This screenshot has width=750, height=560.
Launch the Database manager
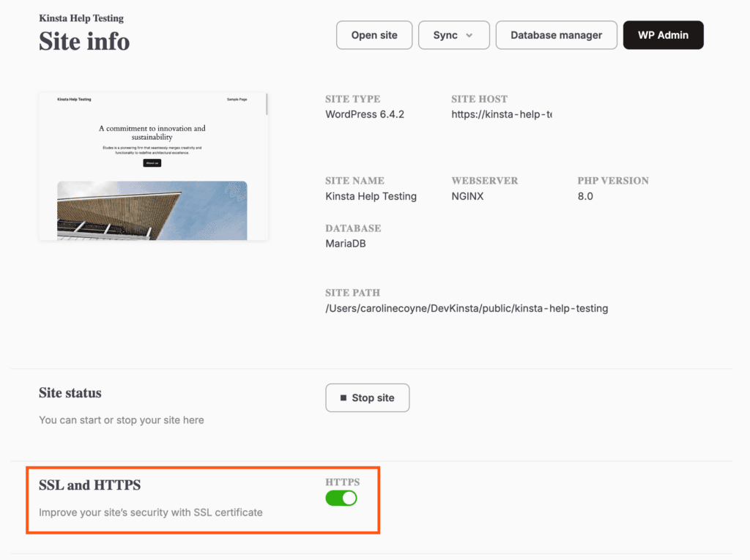(x=556, y=34)
